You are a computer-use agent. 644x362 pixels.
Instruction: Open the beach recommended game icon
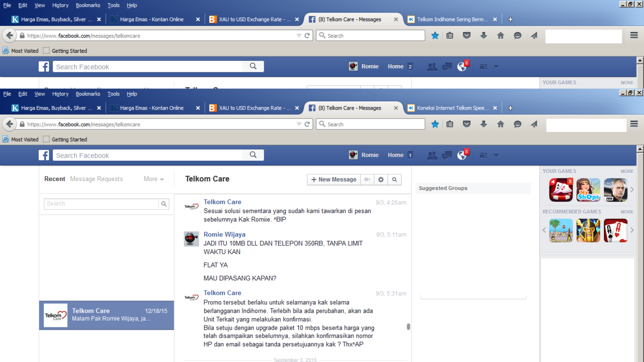click(x=561, y=230)
